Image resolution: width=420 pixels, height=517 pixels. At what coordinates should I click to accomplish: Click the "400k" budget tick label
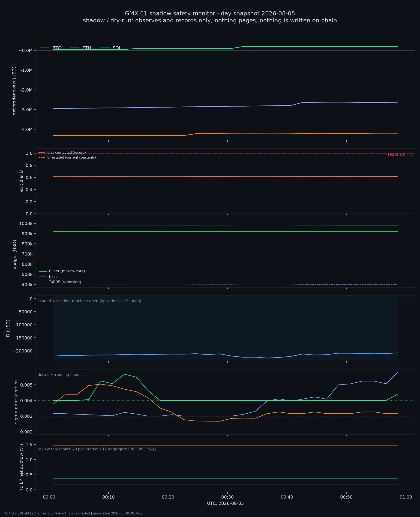[x=27, y=285]
